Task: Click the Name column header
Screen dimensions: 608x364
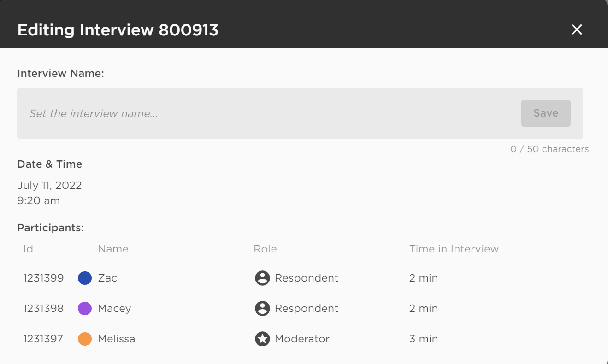Action: tap(113, 249)
